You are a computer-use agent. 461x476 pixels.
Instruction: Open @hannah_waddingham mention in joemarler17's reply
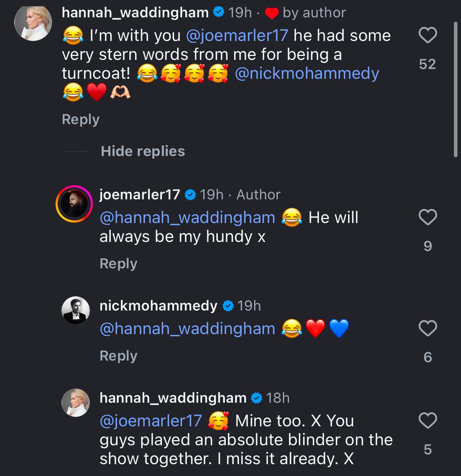187,217
